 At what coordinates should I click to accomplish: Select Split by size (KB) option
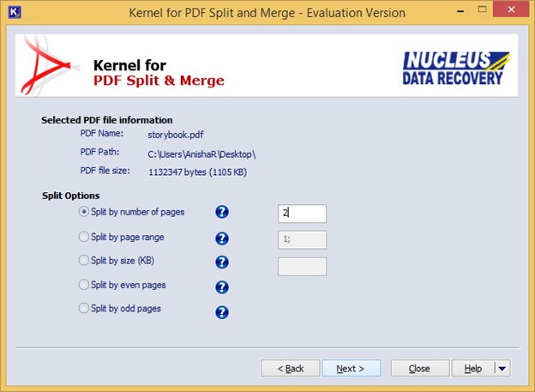[x=117, y=261]
